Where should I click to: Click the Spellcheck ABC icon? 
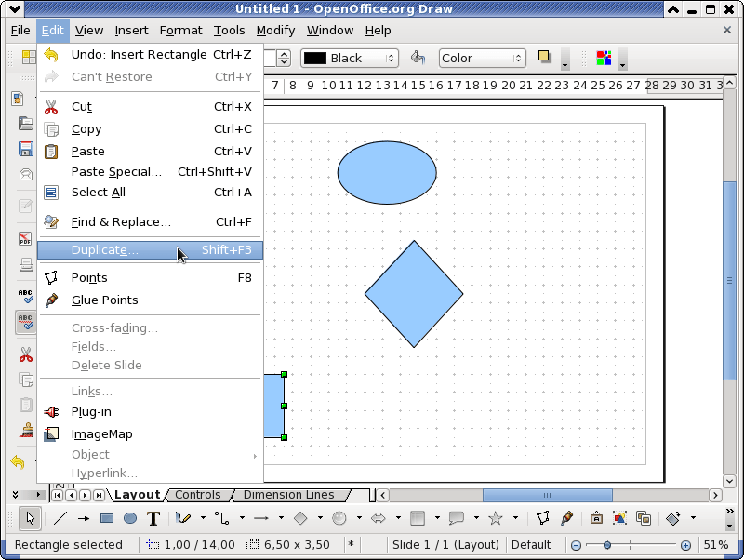pyautogui.click(x=26, y=296)
